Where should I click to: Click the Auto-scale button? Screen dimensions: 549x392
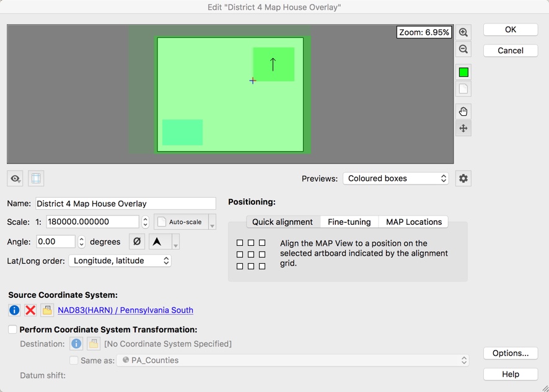point(181,222)
